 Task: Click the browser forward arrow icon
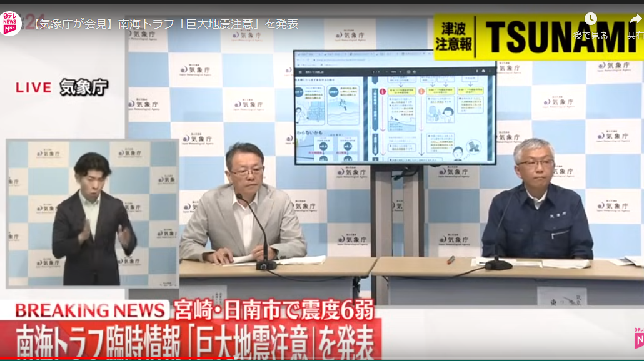[x=302, y=59]
